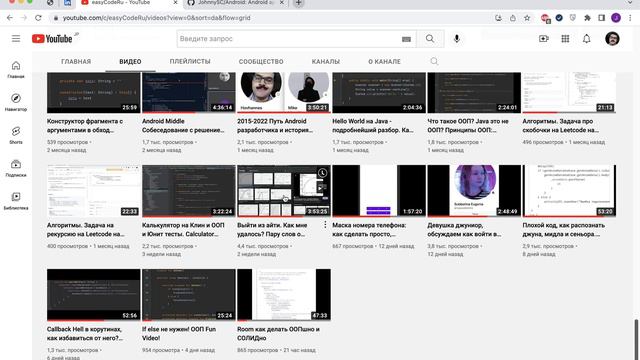The image size is (640, 360).
Task: Open the СООБЩЕСТВО tab
Action: 261,62
